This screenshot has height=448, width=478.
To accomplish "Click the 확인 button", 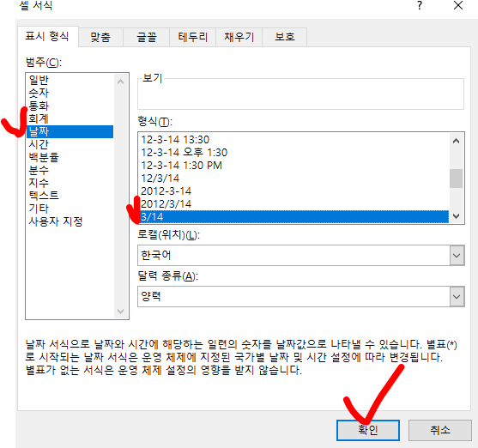I will point(368,430).
